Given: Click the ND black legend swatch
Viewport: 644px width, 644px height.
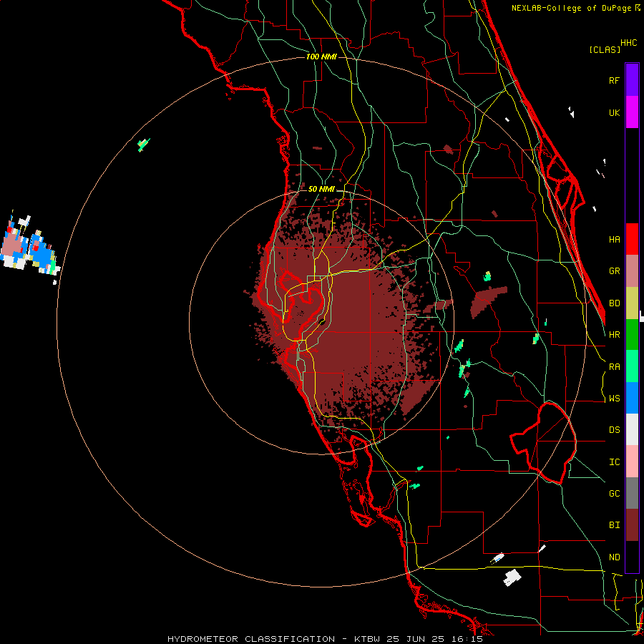Looking at the screenshot, I should pyautogui.click(x=632, y=557).
